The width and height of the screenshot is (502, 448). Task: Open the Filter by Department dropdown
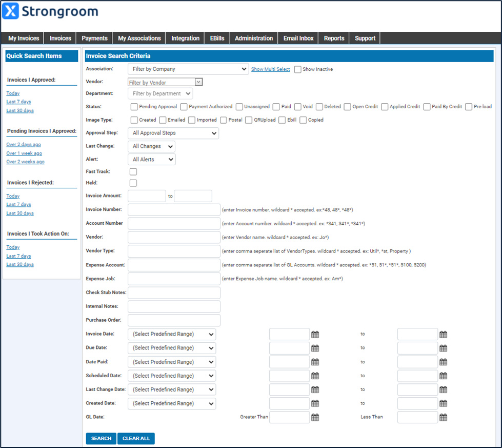coord(160,93)
